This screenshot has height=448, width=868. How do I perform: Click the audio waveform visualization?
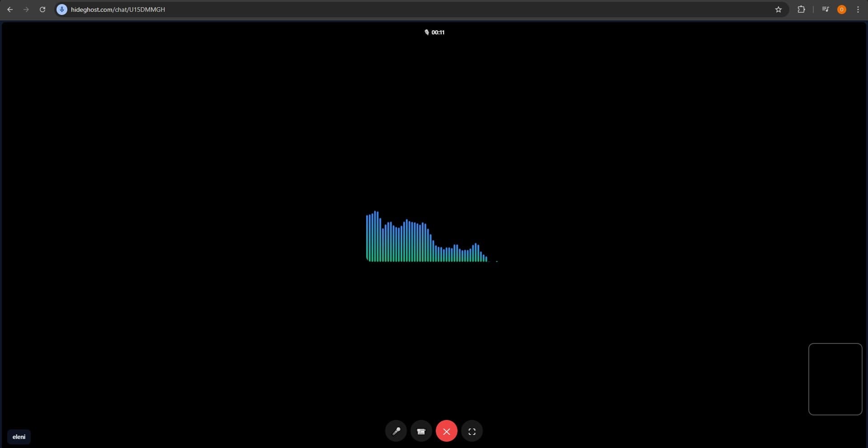tap(429, 238)
